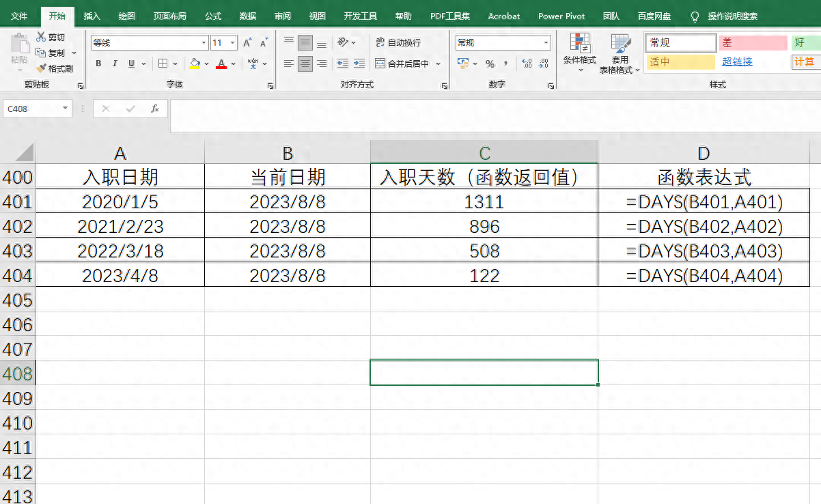Select column C header
This screenshot has width=821, height=504.
click(x=484, y=152)
